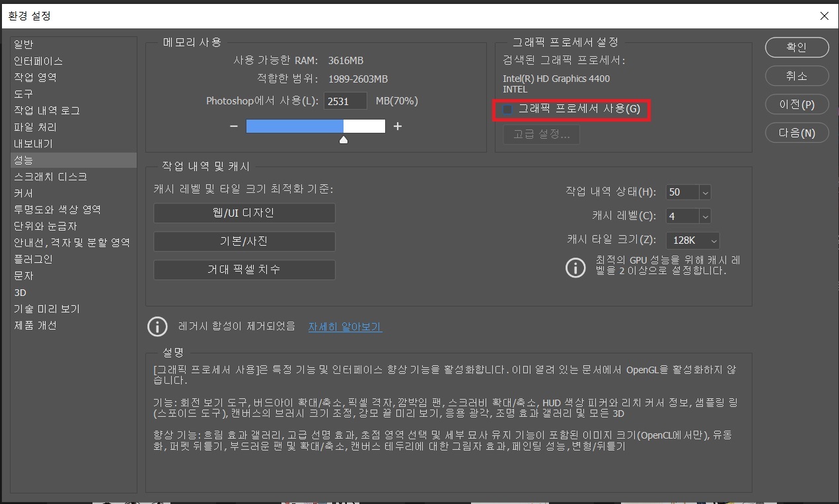Click the 레거시 합성이 제거되었음 message

point(237,326)
